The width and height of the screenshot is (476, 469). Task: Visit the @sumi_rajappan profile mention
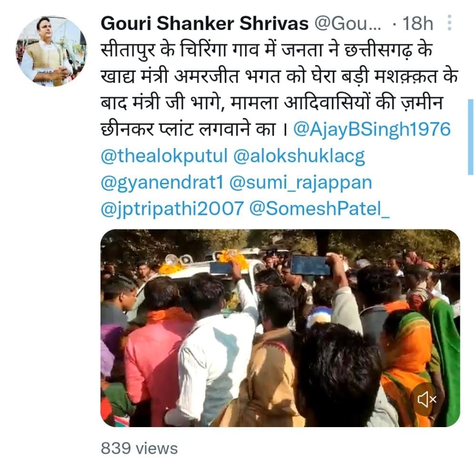click(300, 183)
